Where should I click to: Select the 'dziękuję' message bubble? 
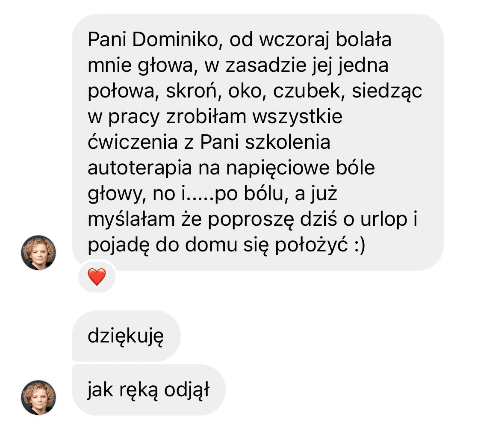click(126, 336)
